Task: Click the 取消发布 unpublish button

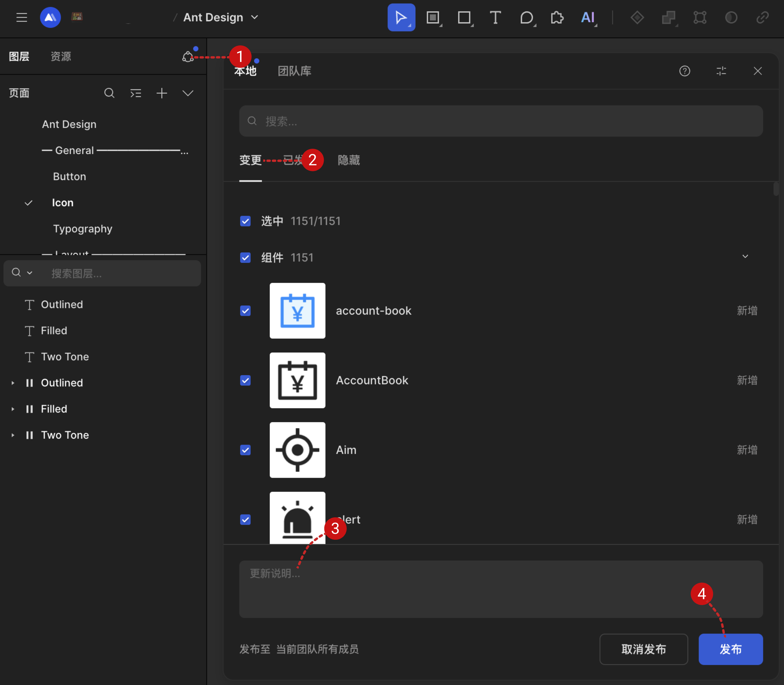Action: click(x=643, y=649)
